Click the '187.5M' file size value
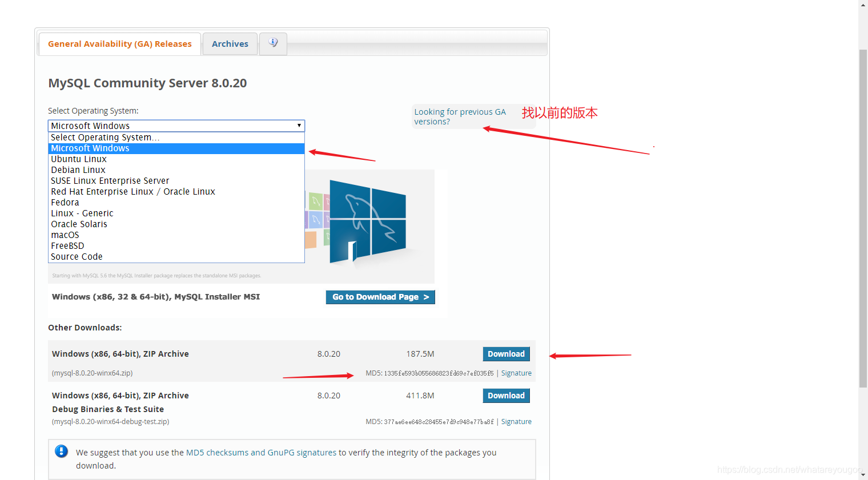The width and height of the screenshot is (868, 480). pos(420,354)
